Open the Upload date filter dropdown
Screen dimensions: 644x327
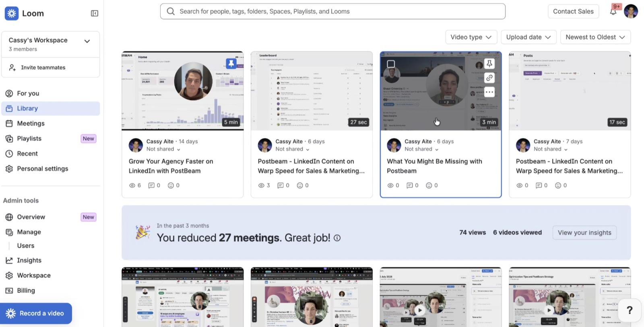528,37
